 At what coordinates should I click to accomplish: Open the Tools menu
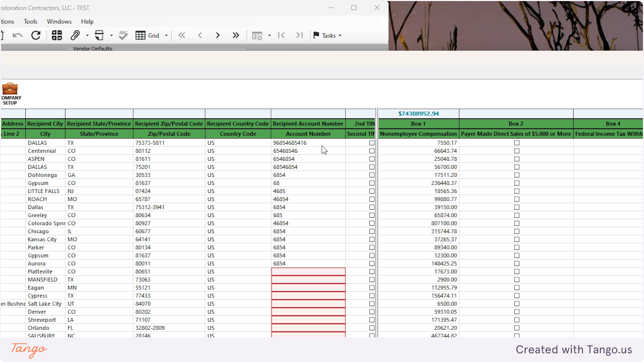click(31, 21)
